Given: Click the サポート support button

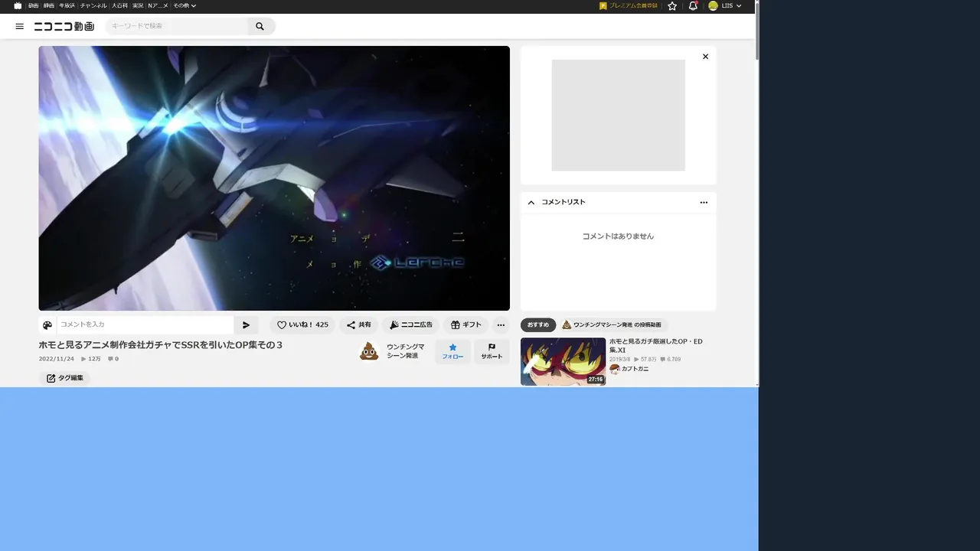Looking at the screenshot, I should [x=492, y=352].
